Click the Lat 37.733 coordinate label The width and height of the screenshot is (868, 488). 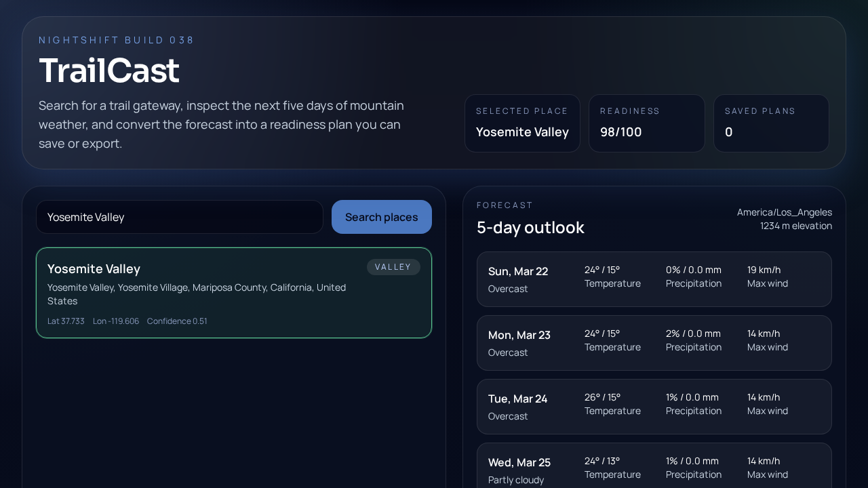[x=66, y=321]
